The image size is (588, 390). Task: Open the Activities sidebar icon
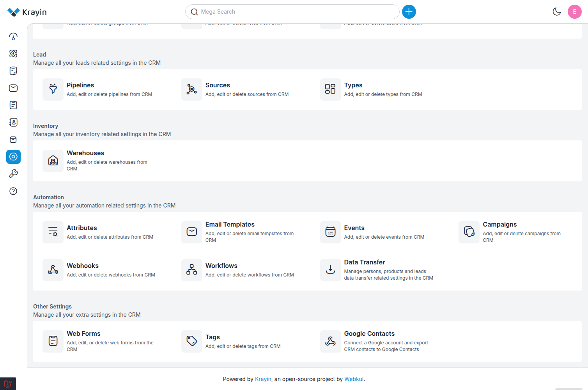[x=13, y=105]
